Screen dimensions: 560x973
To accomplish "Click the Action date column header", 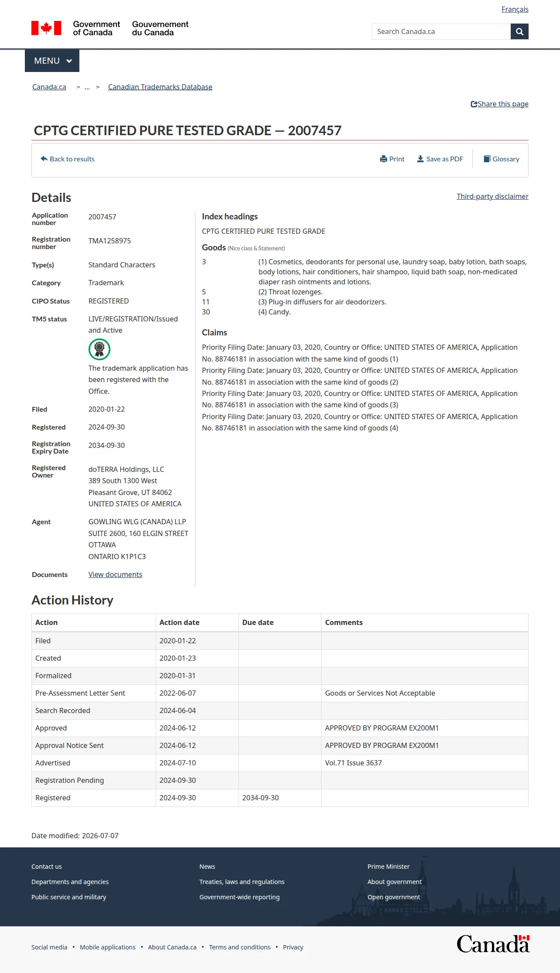I will click(197, 622).
